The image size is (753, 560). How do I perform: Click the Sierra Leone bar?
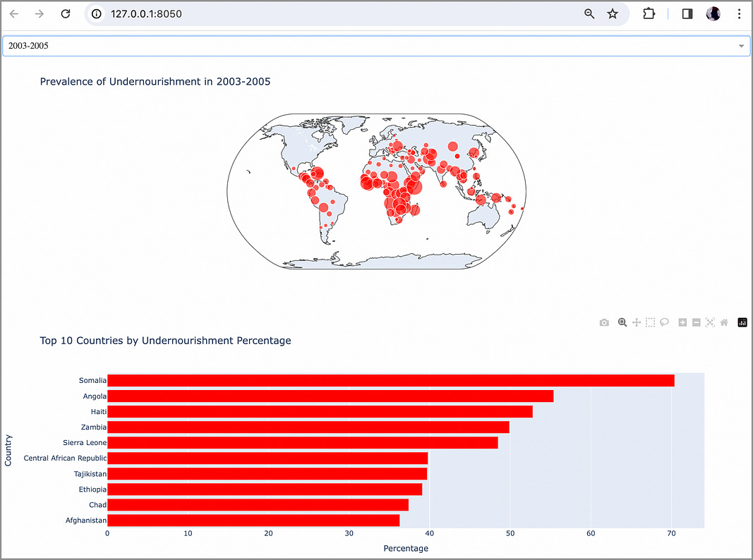point(303,443)
